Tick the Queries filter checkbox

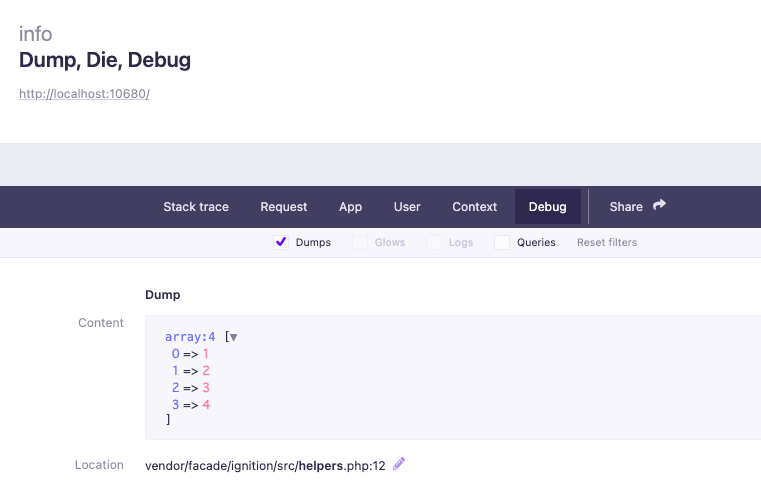coord(502,242)
